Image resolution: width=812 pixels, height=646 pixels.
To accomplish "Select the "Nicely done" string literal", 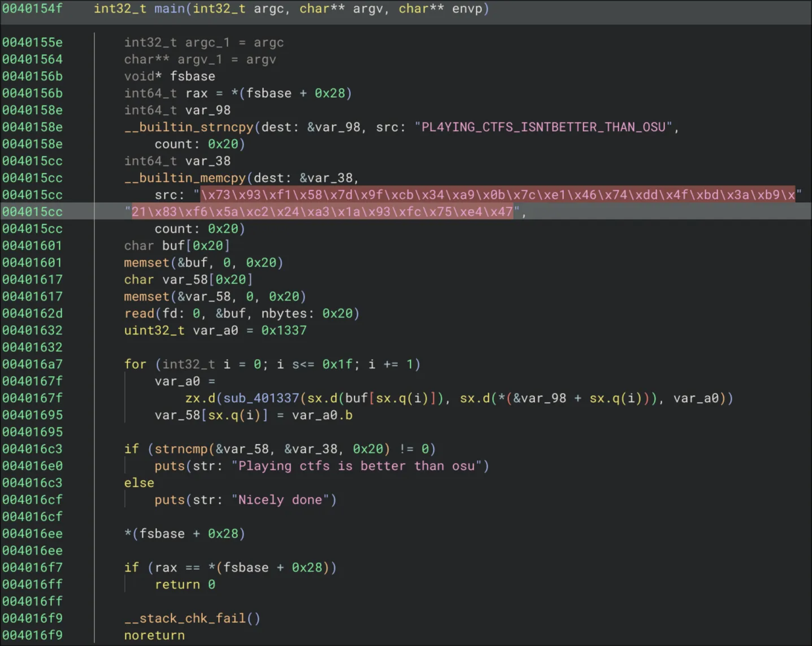I will [284, 500].
